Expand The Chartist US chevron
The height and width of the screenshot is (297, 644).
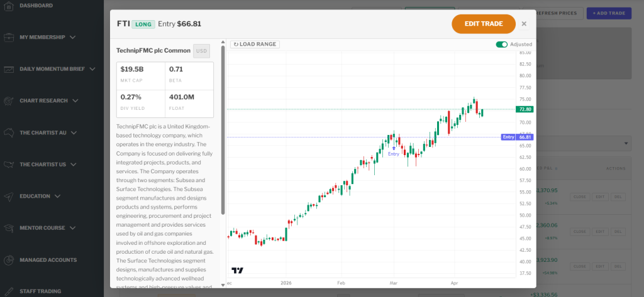point(74,165)
